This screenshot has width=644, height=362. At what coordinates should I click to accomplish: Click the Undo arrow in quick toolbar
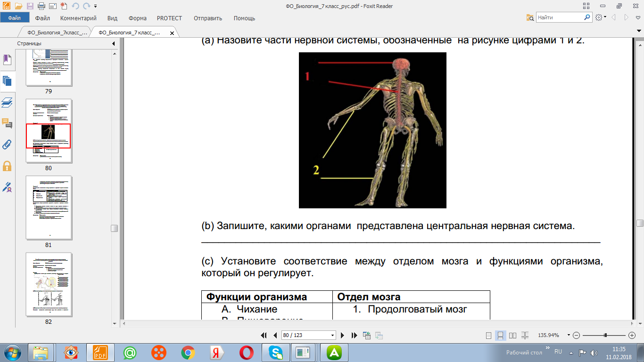pos(75,6)
